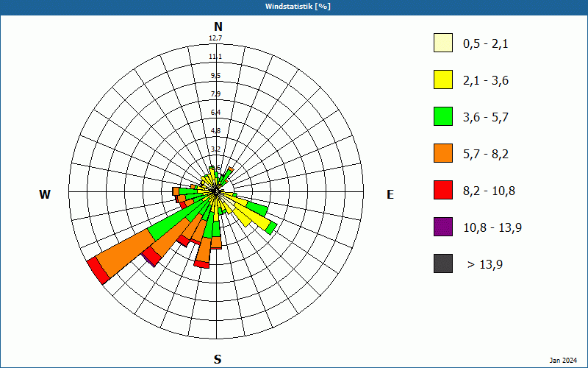Click the 4,8 ring scale value
The image size is (588, 368).
pyautogui.click(x=215, y=131)
